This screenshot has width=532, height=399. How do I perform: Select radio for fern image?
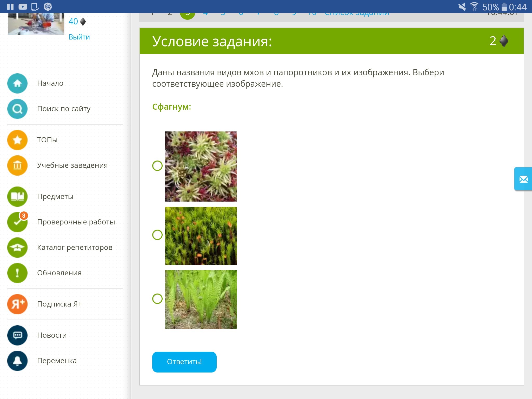157,299
